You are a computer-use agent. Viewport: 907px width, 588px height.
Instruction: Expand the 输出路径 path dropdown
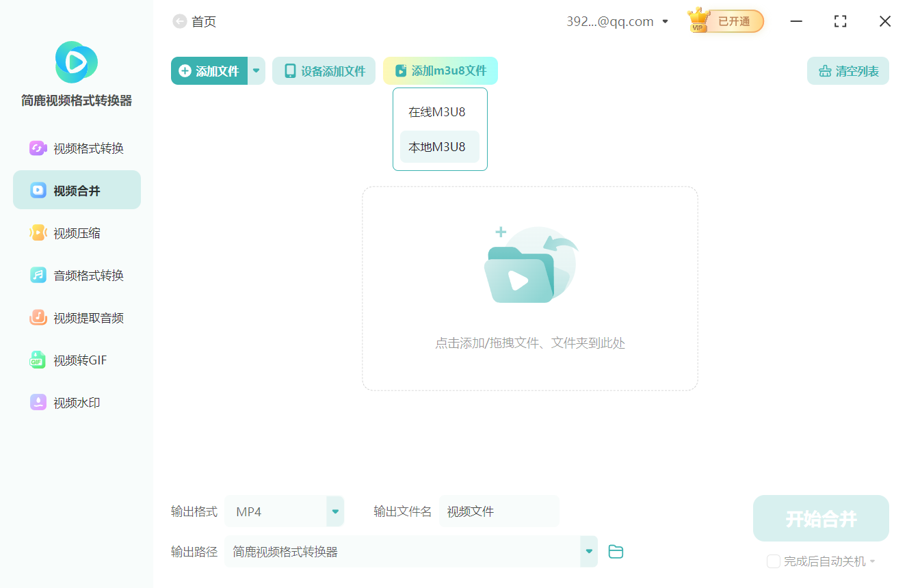[588, 551]
